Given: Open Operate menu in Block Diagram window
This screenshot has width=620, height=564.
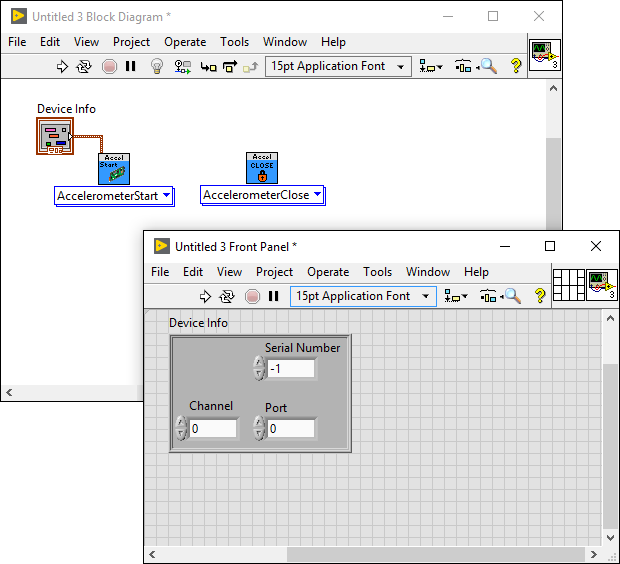Looking at the screenshot, I should (x=185, y=42).
